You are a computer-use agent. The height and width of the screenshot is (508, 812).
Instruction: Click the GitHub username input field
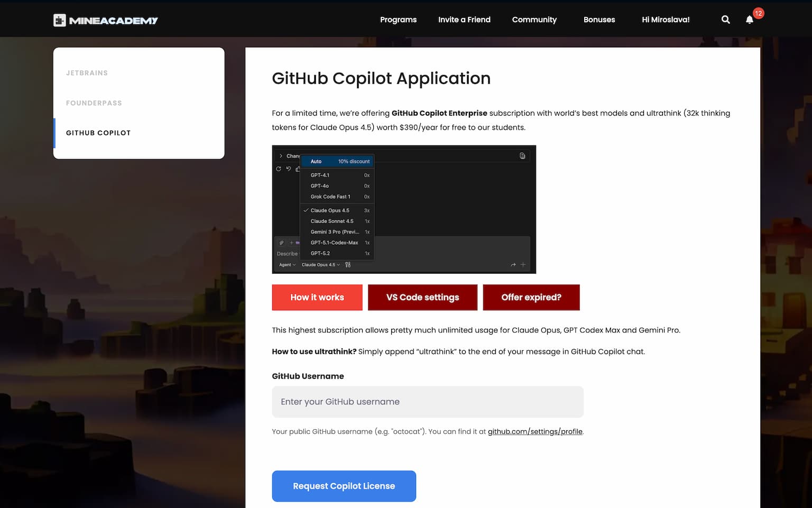[x=427, y=402]
